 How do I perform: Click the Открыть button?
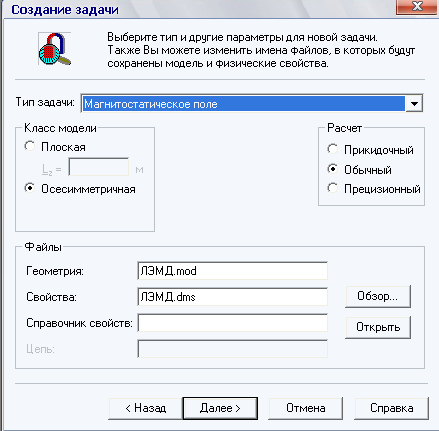378,327
